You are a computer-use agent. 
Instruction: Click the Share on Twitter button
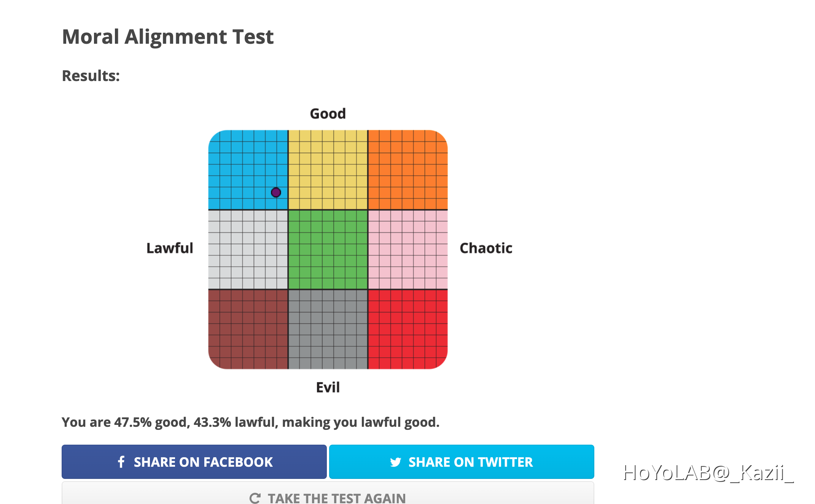pos(462,461)
